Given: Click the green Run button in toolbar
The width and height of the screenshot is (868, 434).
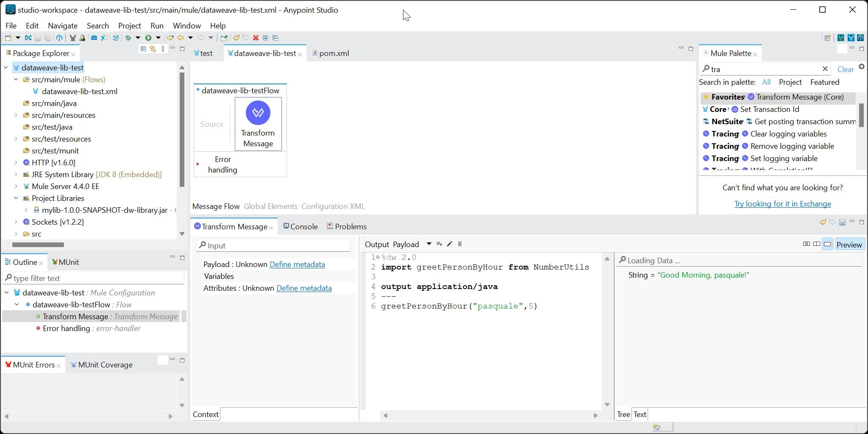Looking at the screenshot, I should (148, 38).
